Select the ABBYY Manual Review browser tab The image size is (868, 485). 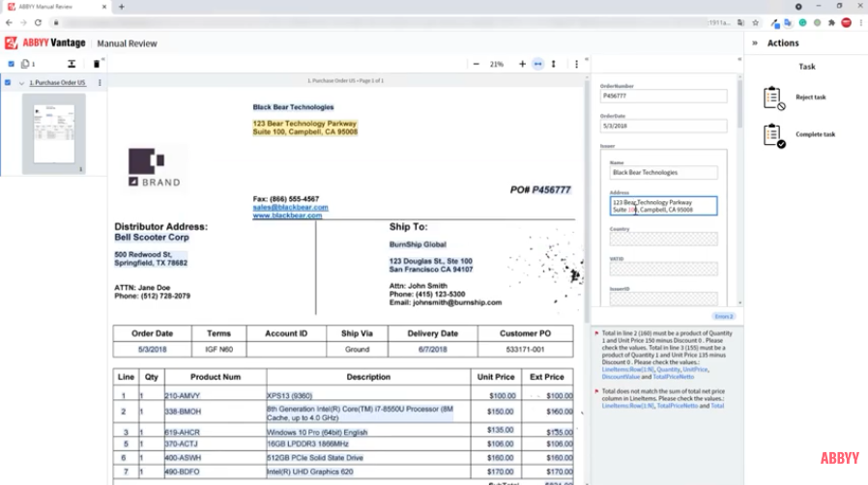tap(55, 7)
